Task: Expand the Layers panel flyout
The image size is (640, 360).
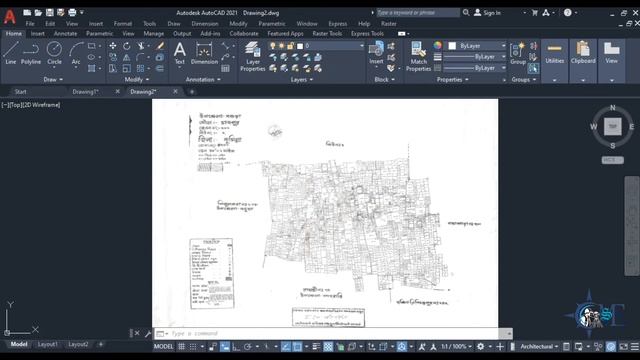Action: coord(302,80)
